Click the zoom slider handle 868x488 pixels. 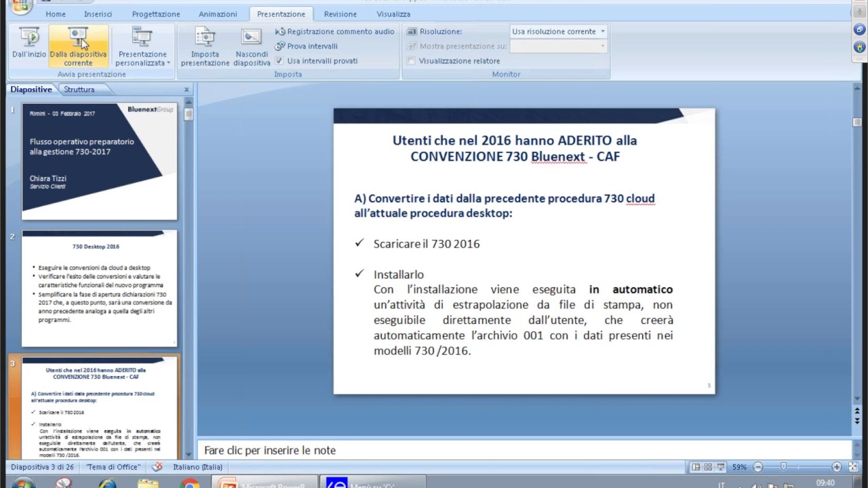click(x=784, y=467)
